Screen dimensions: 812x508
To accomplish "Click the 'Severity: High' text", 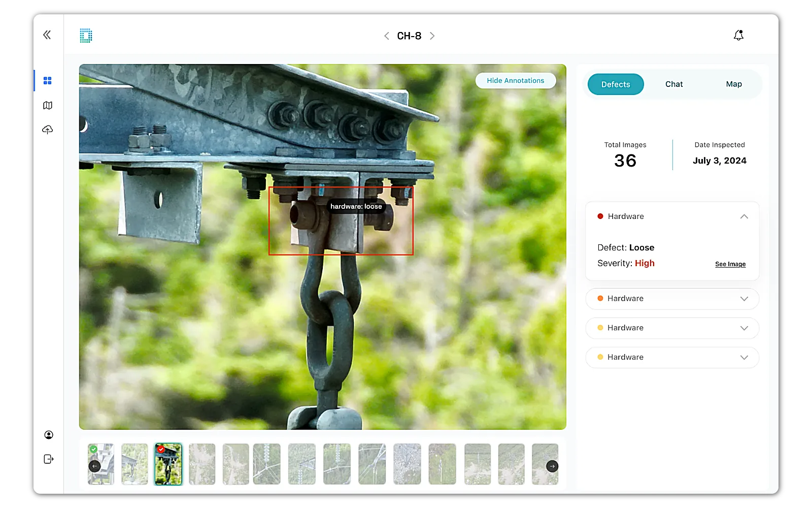I will tap(626, 263).
